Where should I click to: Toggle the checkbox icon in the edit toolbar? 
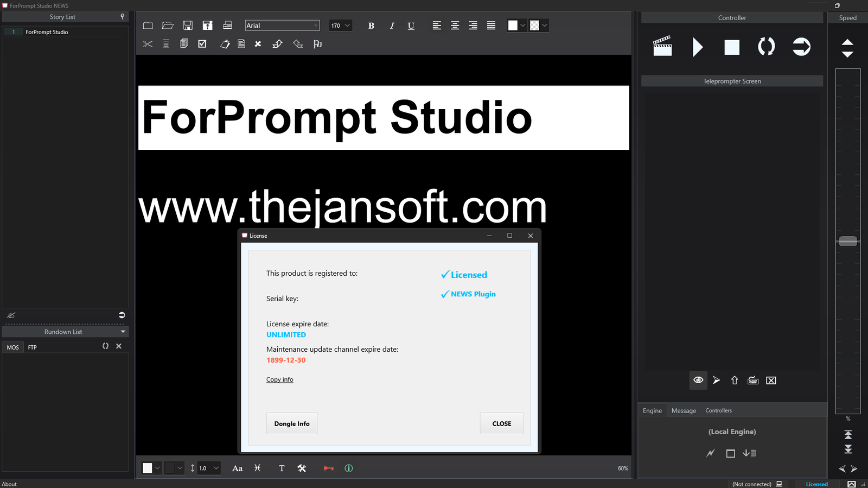tap(202, 44)
